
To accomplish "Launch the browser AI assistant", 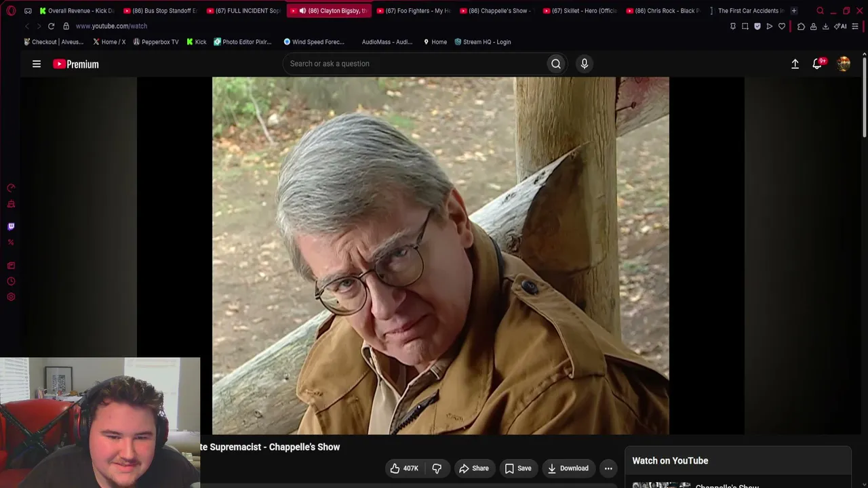I will coord(840,26).
